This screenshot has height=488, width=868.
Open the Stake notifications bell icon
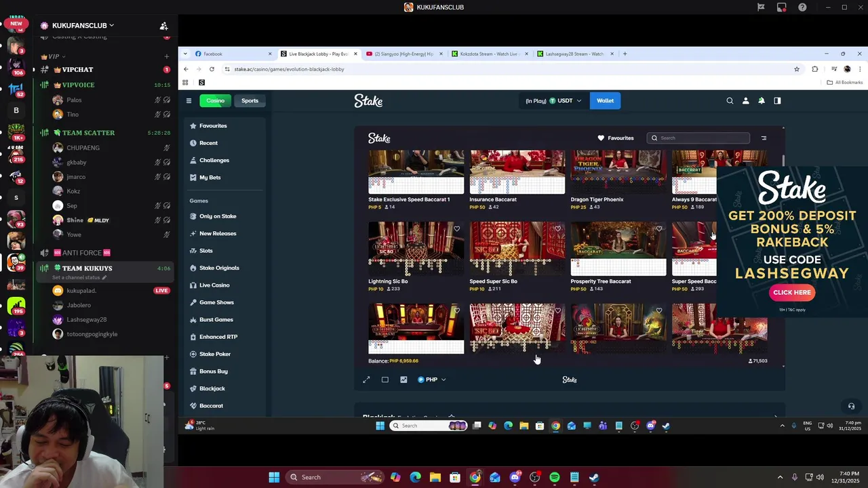click(762, 100)
